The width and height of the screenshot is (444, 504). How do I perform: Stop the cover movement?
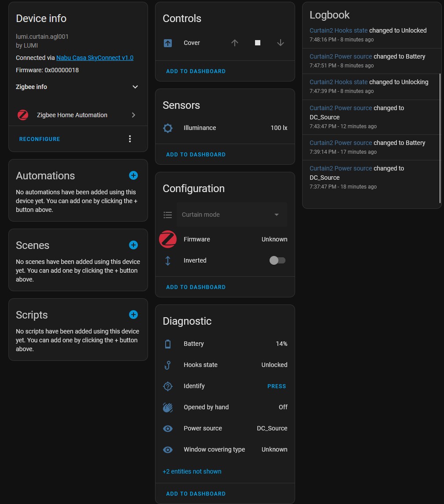click(258, 43)
